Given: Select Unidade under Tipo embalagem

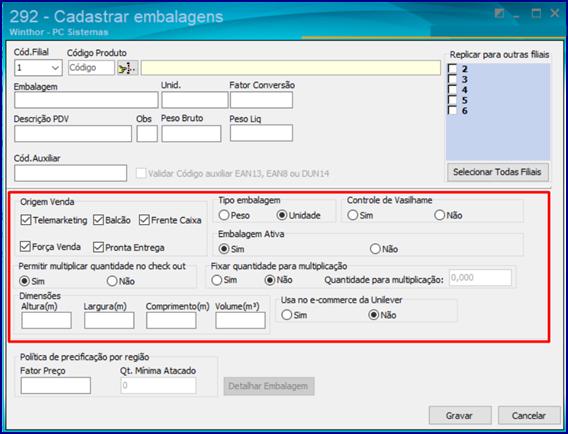Looking at the screenshot, I should 282,215.
